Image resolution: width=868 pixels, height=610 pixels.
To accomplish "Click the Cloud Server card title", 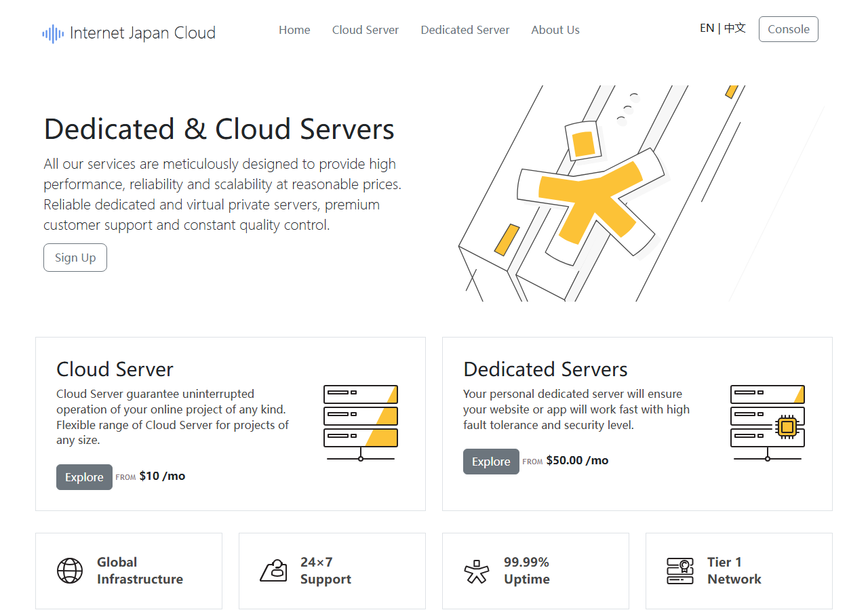I will tap(115, 369).
